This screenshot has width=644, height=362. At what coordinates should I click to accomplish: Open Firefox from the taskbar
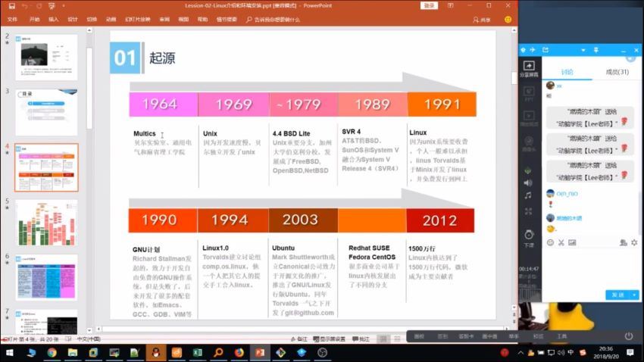[x=239, y=353]
